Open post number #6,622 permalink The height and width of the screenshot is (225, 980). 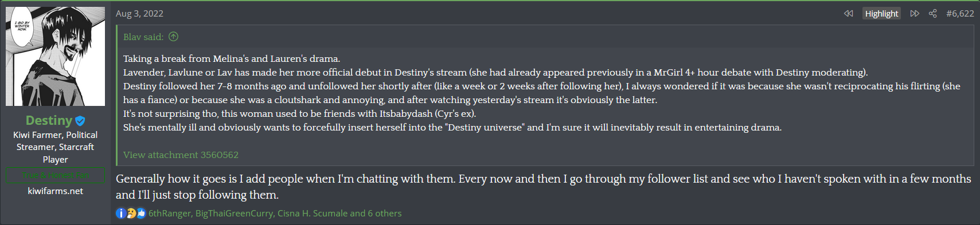960,13
